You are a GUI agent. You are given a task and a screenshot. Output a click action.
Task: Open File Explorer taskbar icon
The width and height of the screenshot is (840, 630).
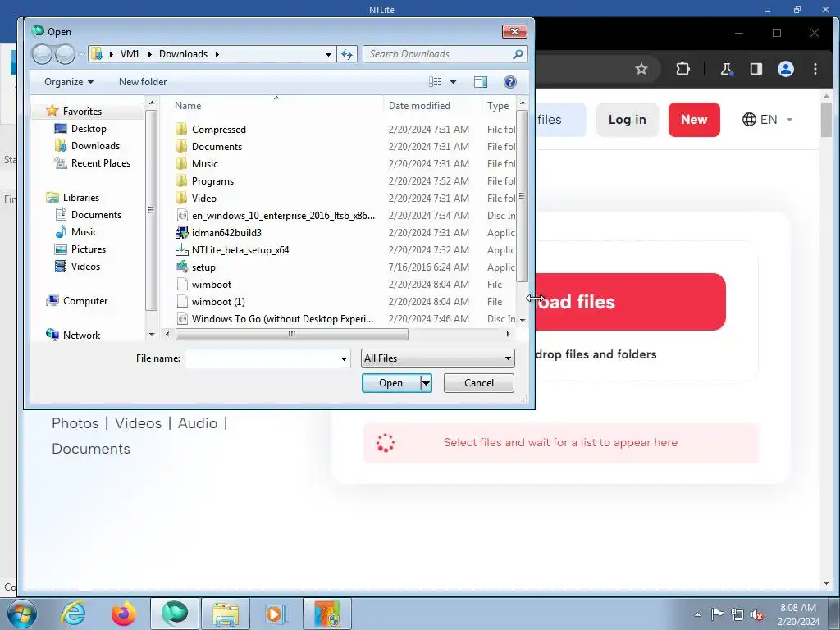226,614
